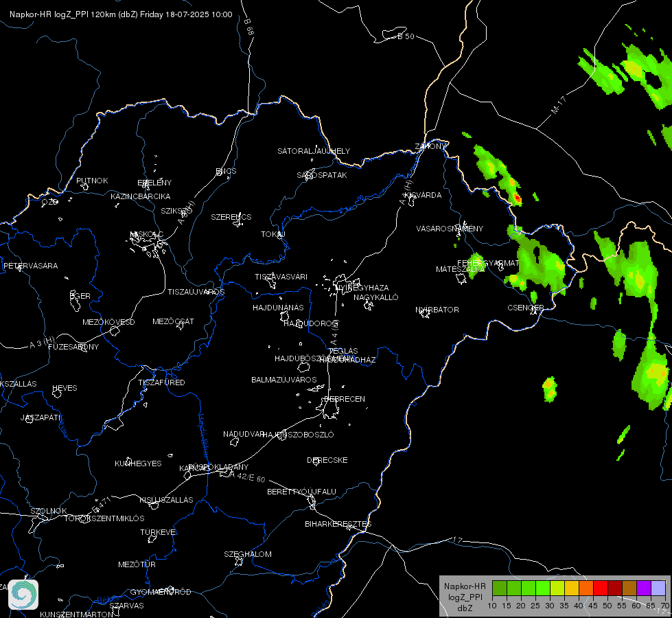Click the BALMAZUJVAROS town label
Screen dimensions: 672x618
tap(283, 380)
